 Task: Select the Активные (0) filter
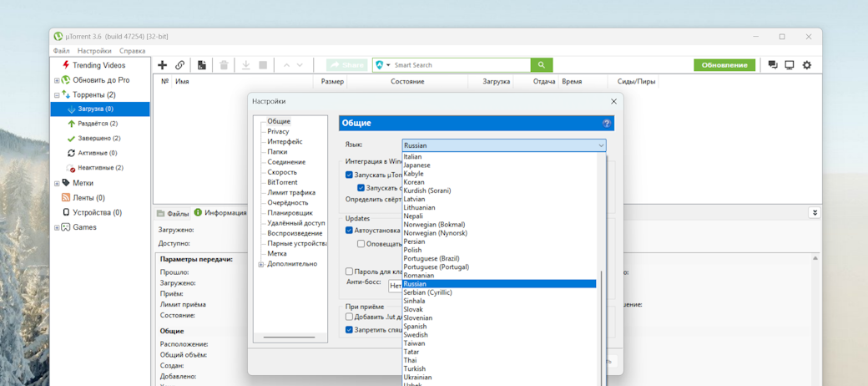(93, 153)
